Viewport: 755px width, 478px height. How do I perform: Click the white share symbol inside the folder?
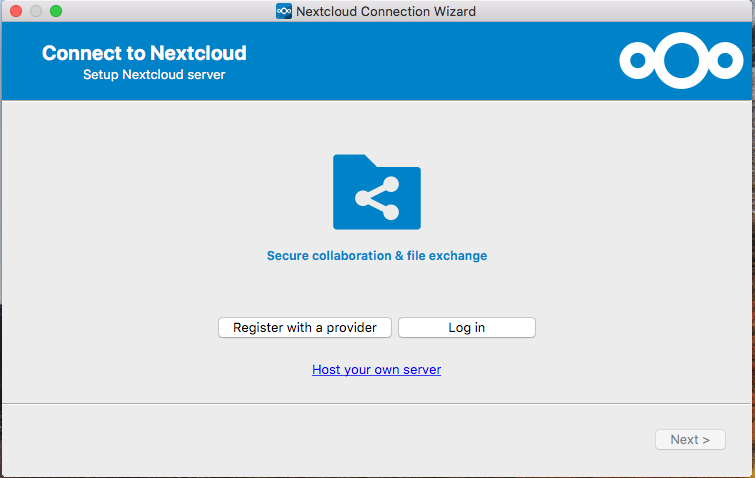click(x=377, y=198)
